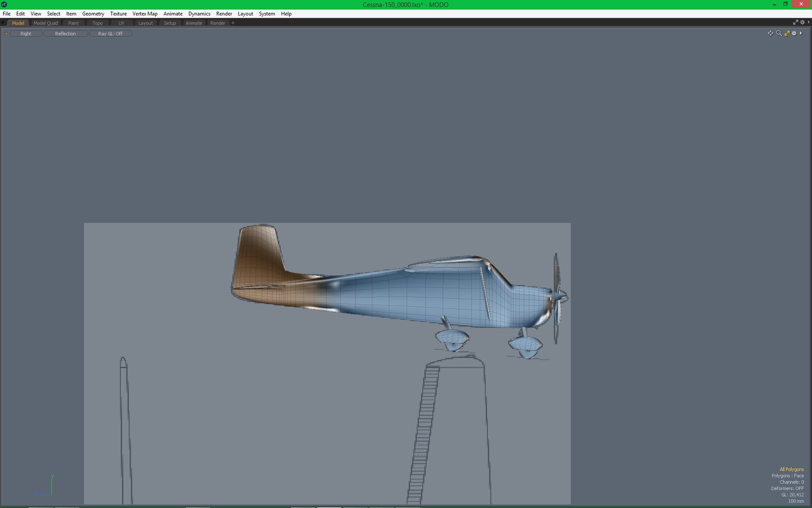812x508 pixels.
Task: Click the yellow maximize viewport arrows icon
Action: (787, 33)
